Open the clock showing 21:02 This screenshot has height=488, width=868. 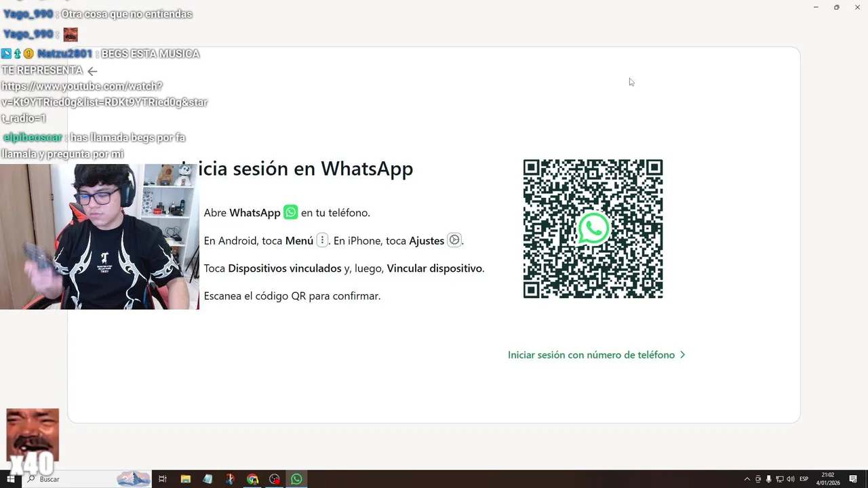tap(828, 479)
